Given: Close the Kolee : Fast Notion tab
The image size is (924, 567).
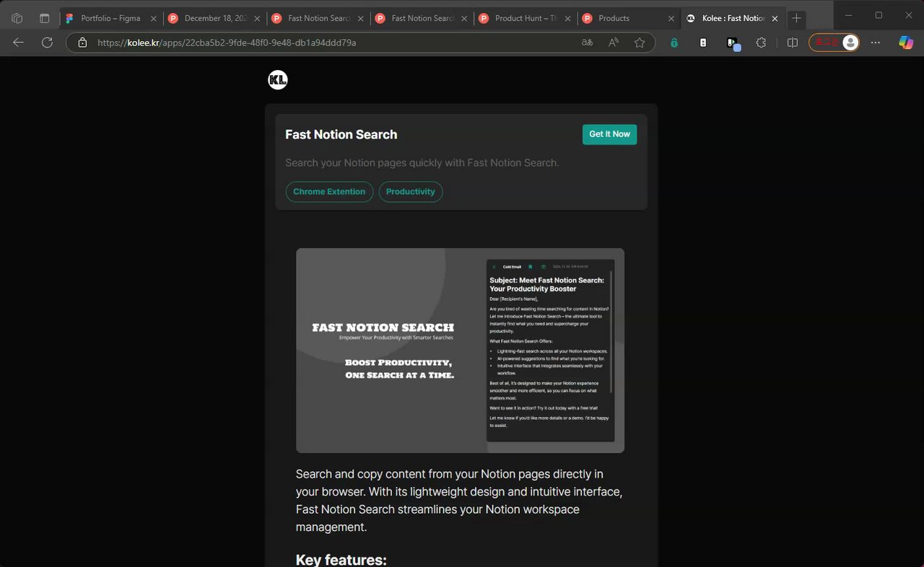Looking at the screenshot, I should (775, 19).
